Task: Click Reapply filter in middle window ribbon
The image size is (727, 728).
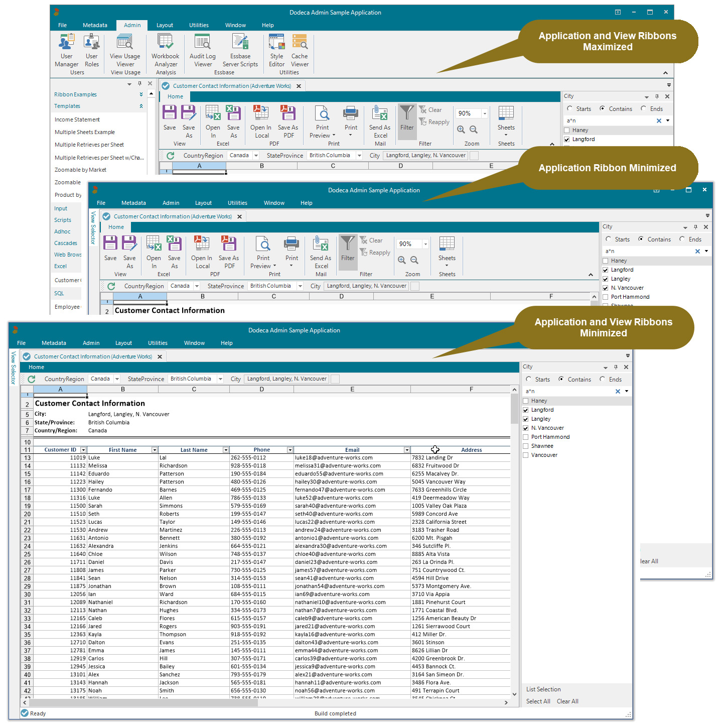Action: 375,253
